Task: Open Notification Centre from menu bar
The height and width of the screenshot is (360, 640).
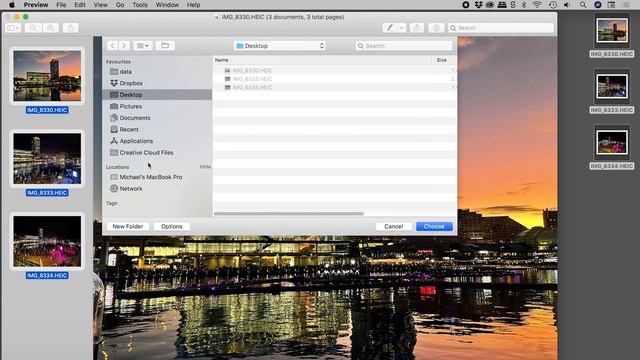Action: 625,5
